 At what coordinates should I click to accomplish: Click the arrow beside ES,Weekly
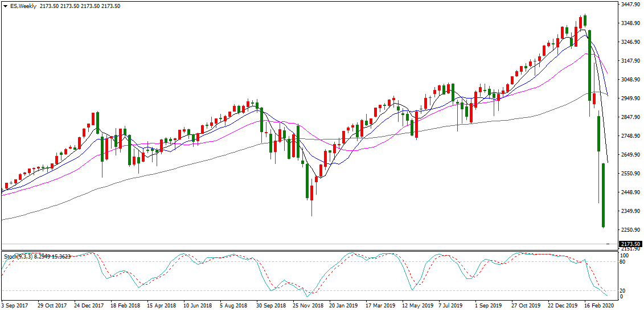(5, 6)
